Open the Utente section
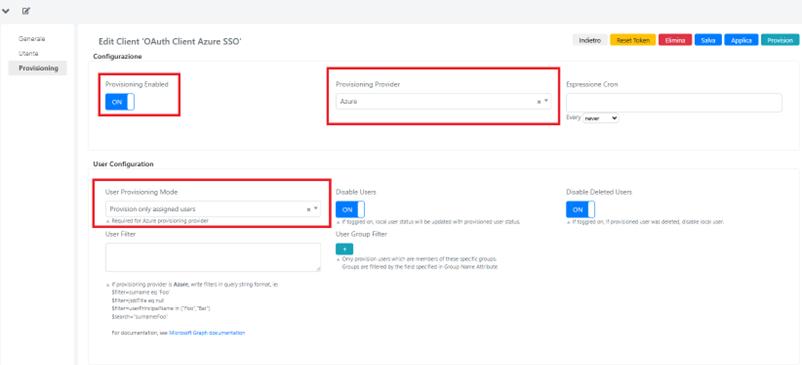802x365 pixels. 29,53
